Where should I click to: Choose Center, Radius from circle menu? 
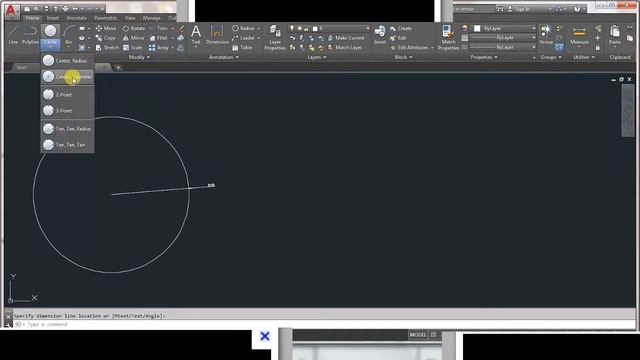[67, 60]
